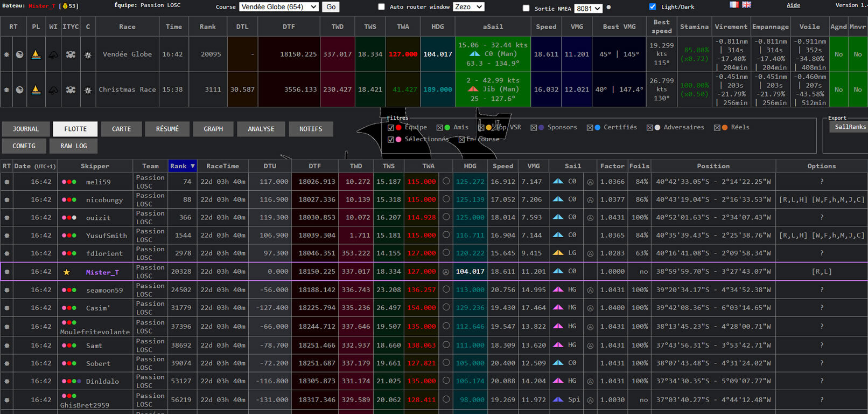Open router icon in Vendée Globe row
Image resolution: width=868 pixels, height=414 pixels.
[6, 54]
